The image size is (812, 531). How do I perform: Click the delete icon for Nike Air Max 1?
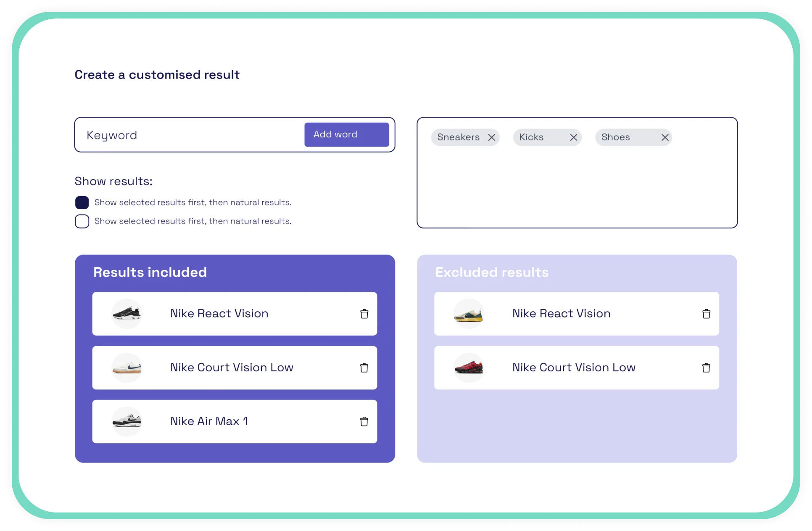[364, 421]
